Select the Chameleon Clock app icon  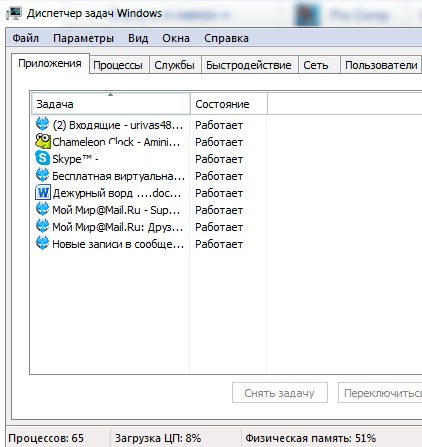(42, 141)
